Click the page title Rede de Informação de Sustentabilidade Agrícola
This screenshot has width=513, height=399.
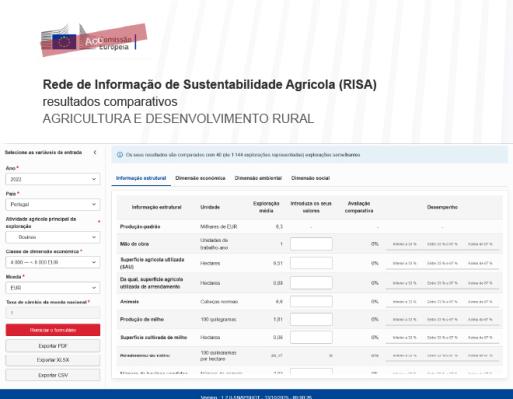(210, 85)
